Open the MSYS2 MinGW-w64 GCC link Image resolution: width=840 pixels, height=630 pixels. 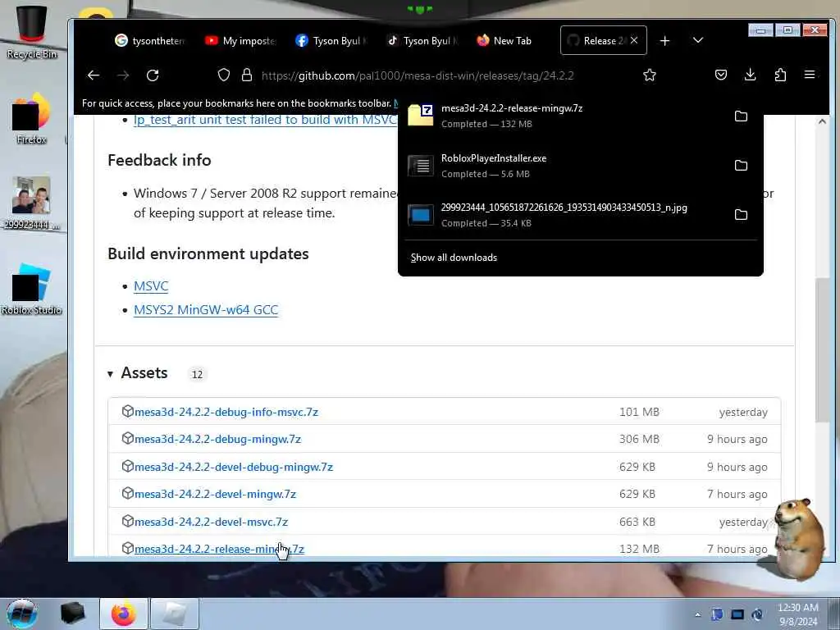[206, 309]
